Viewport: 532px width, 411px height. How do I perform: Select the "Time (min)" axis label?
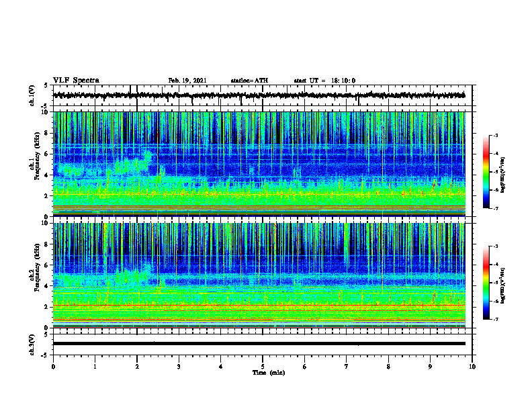[x=269, y=373]
